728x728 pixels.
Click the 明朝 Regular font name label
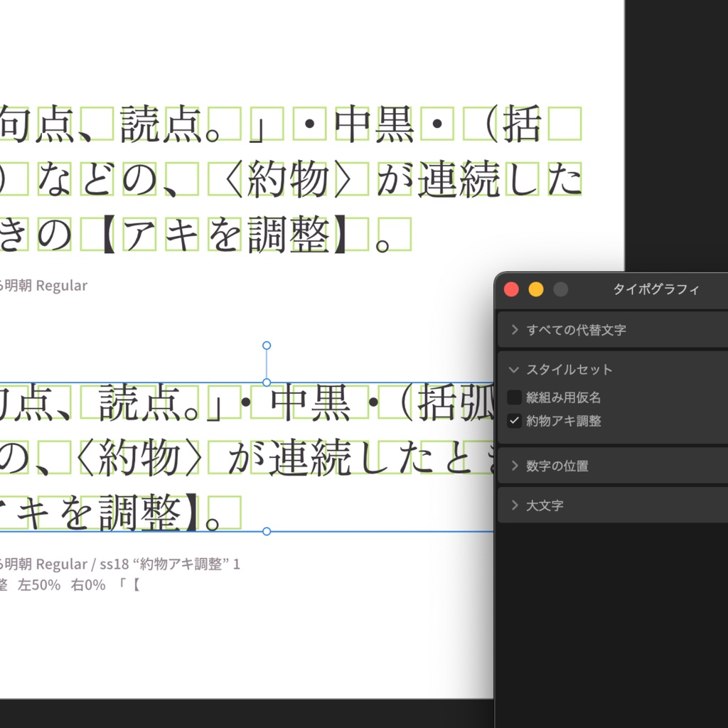(x=43, y=285)
